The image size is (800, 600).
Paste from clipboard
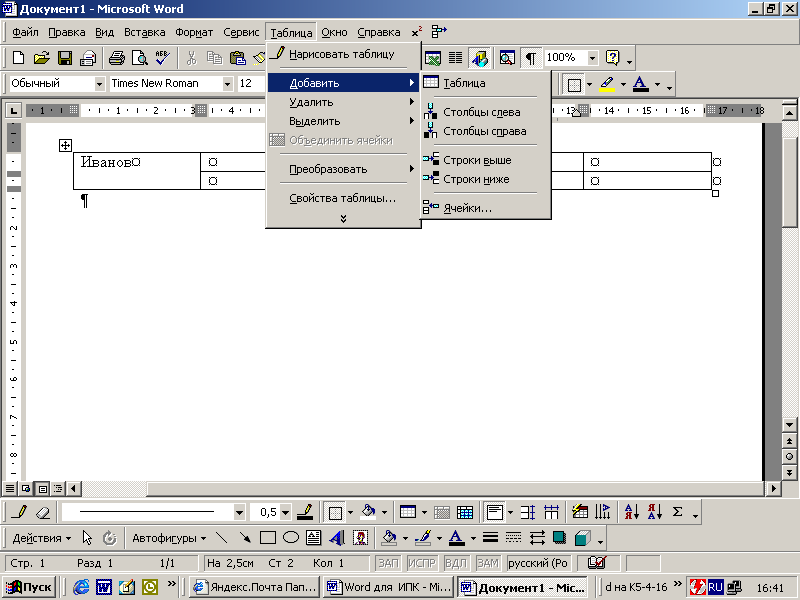(x=237, y=58)
